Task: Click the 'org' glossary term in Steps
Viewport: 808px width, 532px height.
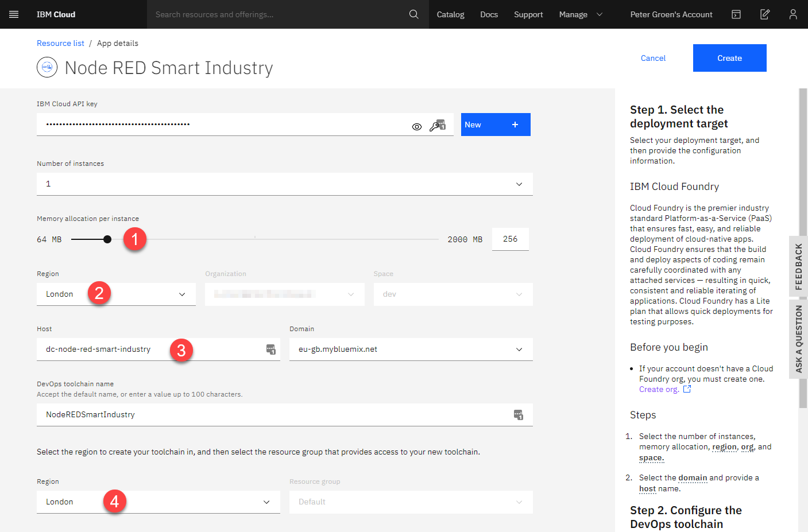Action: [x=747, y=447]
